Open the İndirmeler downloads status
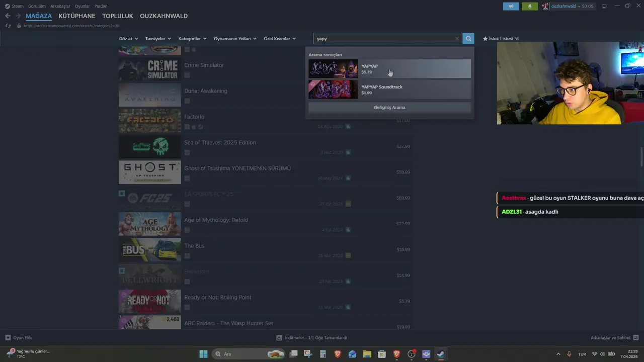Image resolution: width=644 pixels, height=362 pixels. point(311,338)
